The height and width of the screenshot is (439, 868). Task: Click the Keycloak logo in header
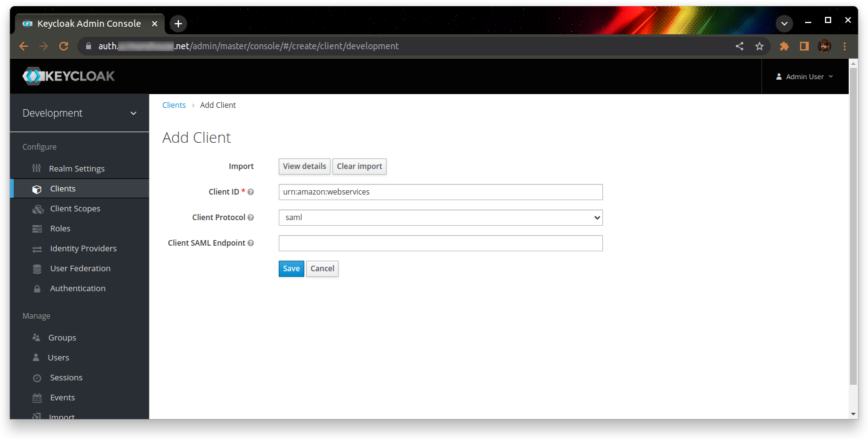tap(69, 76)
